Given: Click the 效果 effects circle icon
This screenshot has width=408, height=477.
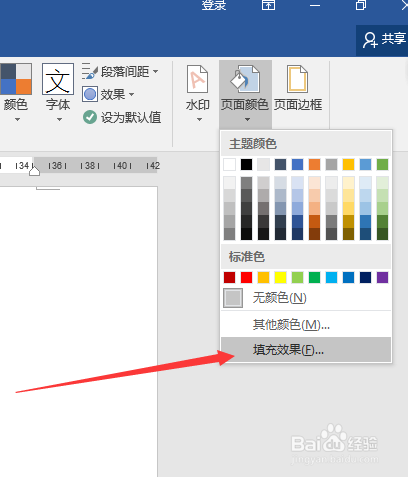Looking at the screenshot, I should 90,94.
